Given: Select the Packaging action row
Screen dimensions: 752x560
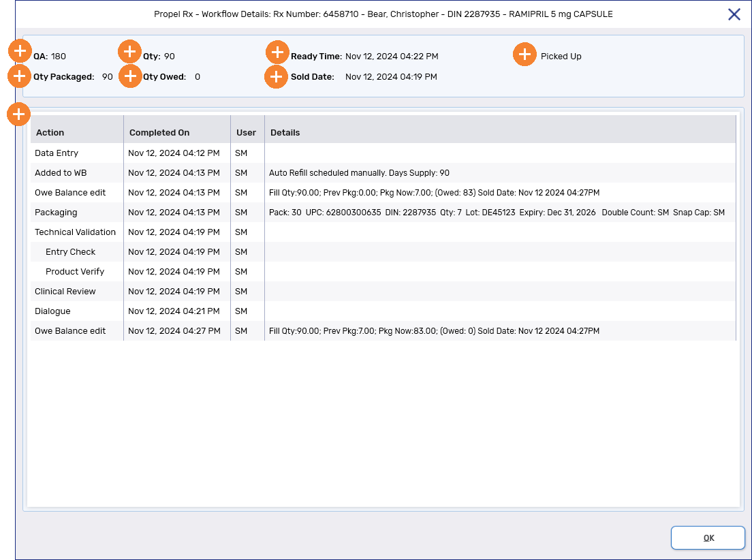Looking at the screenshot, I should (56, 213).
